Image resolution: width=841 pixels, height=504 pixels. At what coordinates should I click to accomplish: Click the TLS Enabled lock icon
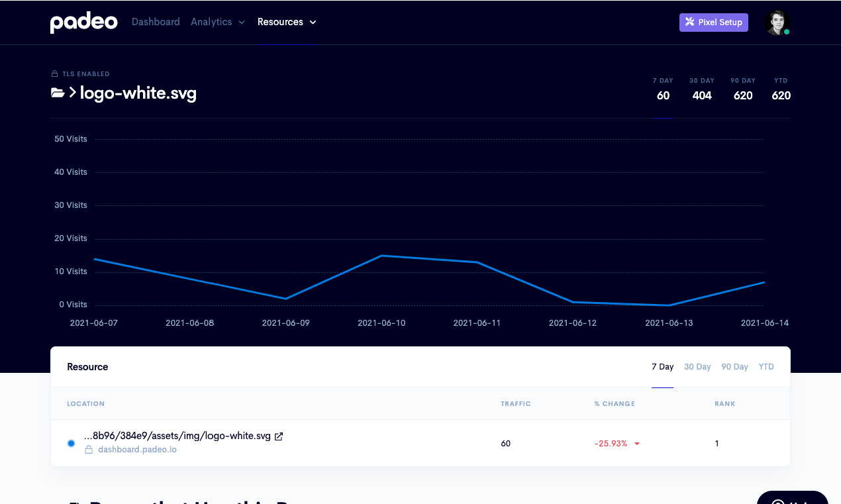[x=54, y=74]
